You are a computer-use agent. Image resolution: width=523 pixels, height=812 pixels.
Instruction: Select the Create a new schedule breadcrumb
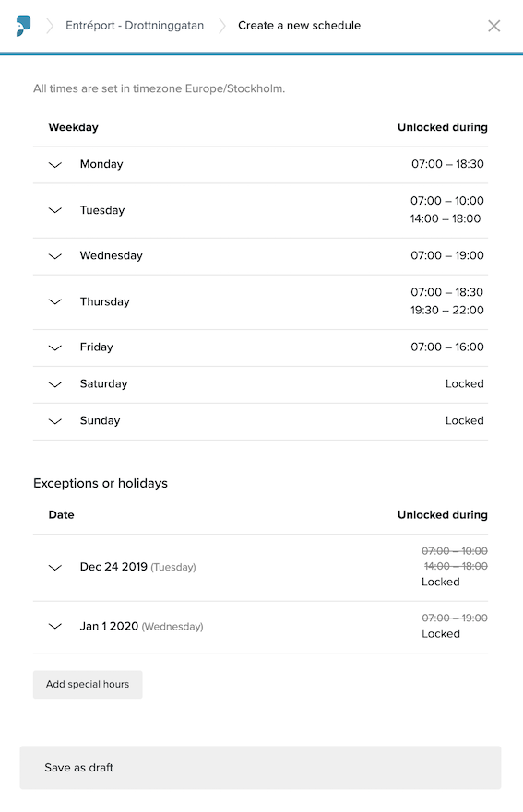299,26
